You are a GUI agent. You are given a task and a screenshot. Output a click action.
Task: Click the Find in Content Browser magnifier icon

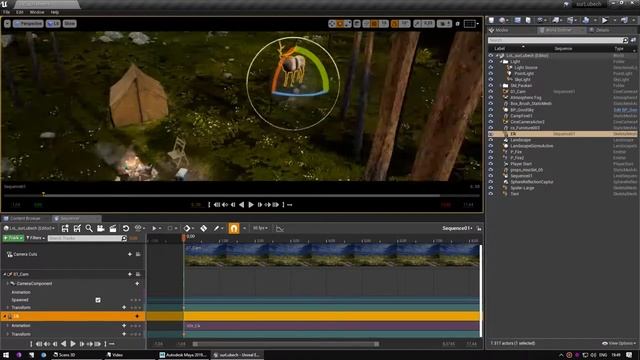[89, 229]
